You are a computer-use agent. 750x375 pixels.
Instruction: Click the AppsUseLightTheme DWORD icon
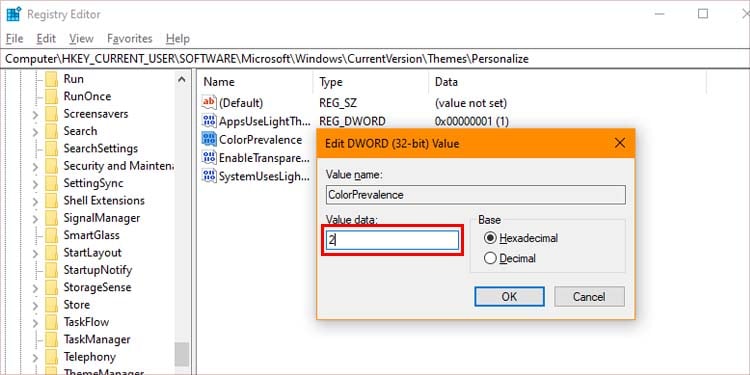[209, 121]
